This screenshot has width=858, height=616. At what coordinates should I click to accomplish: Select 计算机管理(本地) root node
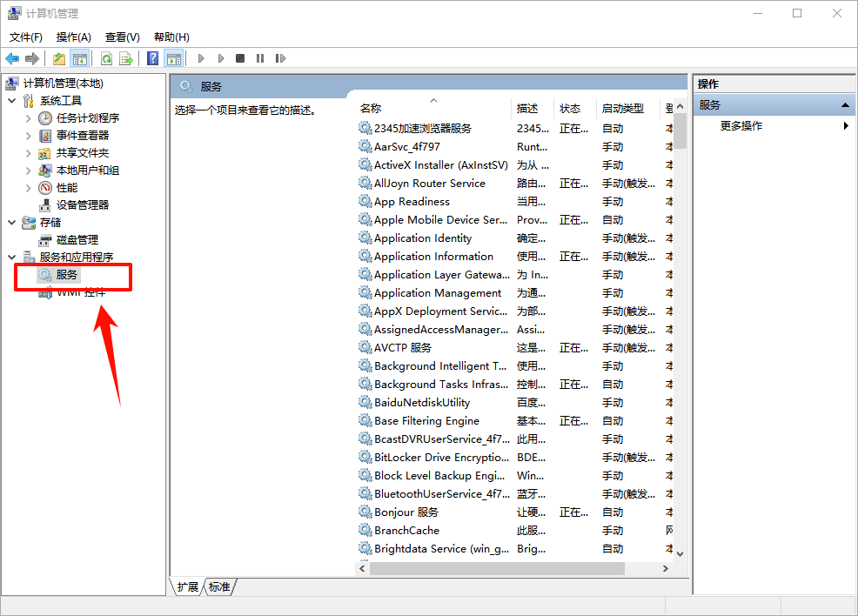coord(63,84)
